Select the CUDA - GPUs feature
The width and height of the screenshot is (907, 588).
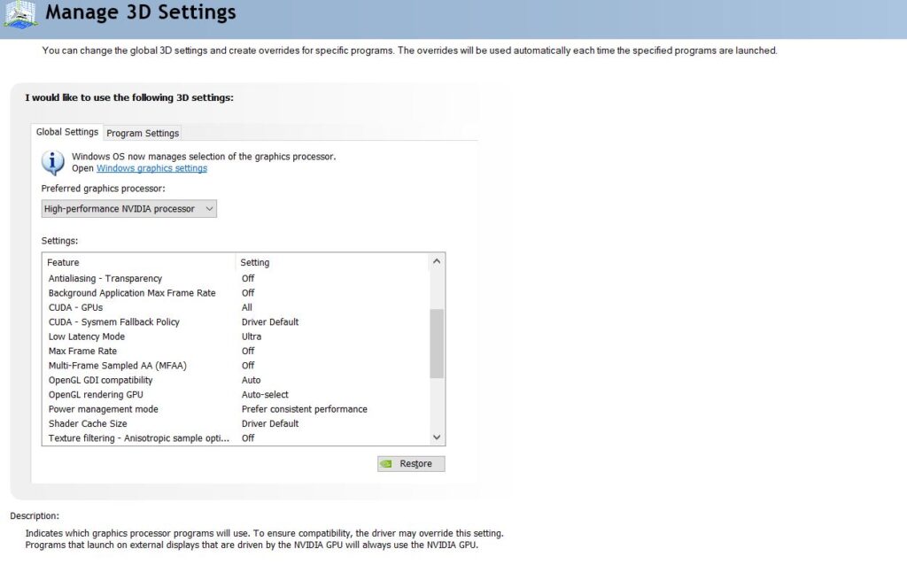[x=76, y=307]
